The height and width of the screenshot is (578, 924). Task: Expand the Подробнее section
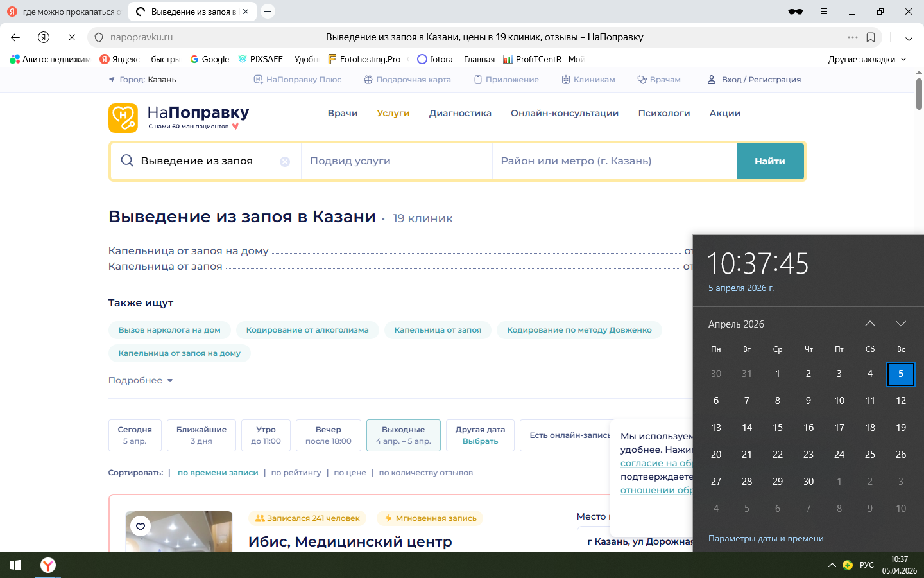click(x=141, y=380)
